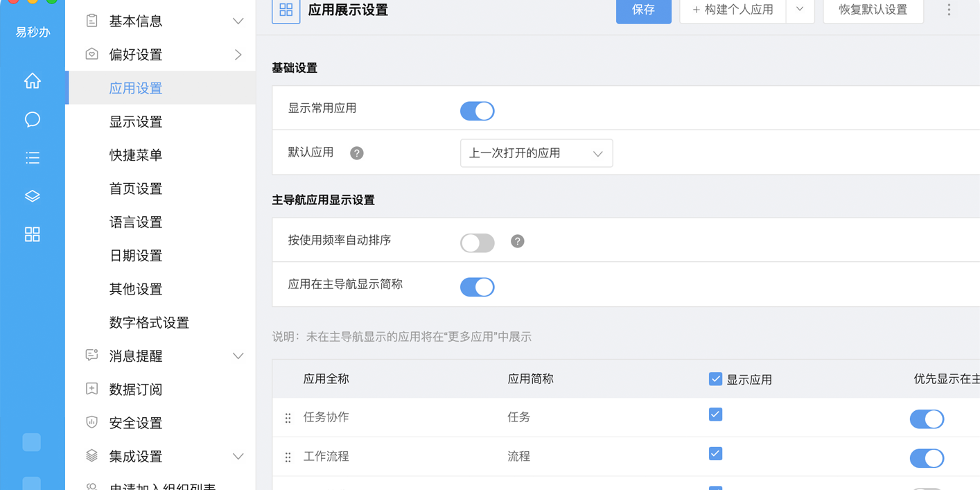Open the chat bubble messages icon
The width and height of the screenshot is (980, 490).
pos(32,120)
